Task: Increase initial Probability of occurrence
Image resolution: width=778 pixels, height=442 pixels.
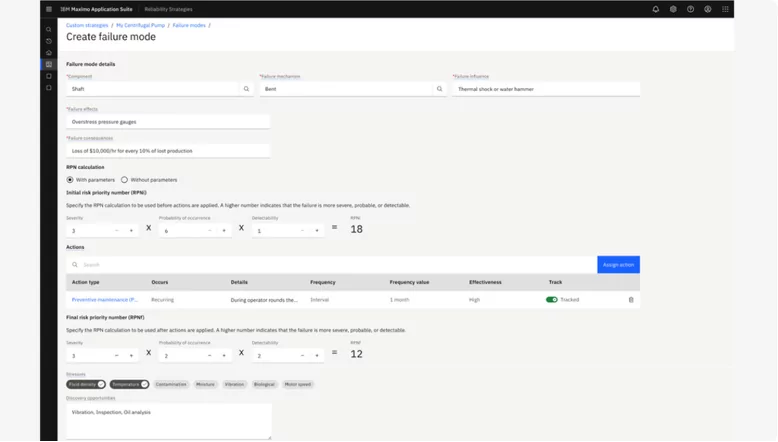Action: 224,231
